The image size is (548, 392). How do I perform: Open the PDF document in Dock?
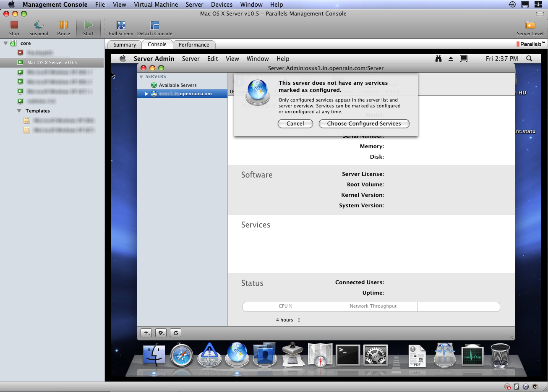coord(417,356)
